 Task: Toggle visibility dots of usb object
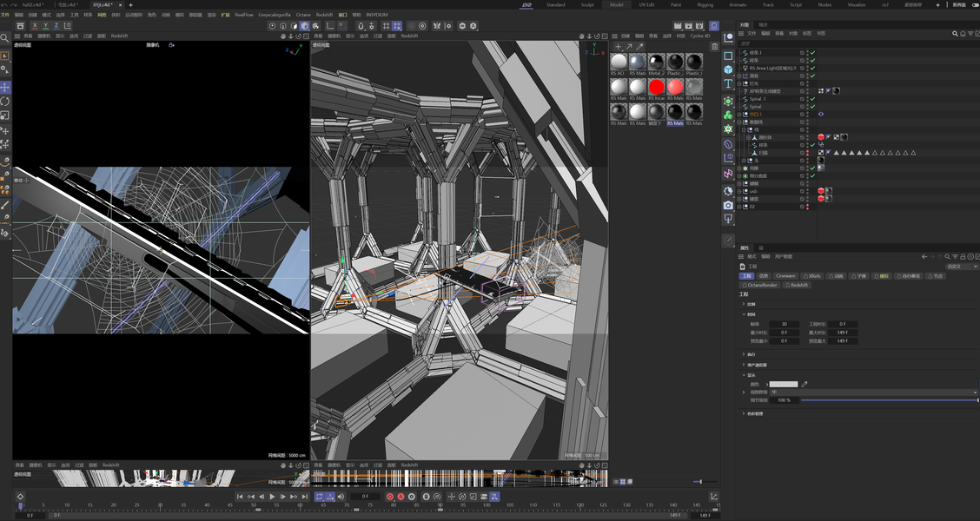click(x=807, y=191)
